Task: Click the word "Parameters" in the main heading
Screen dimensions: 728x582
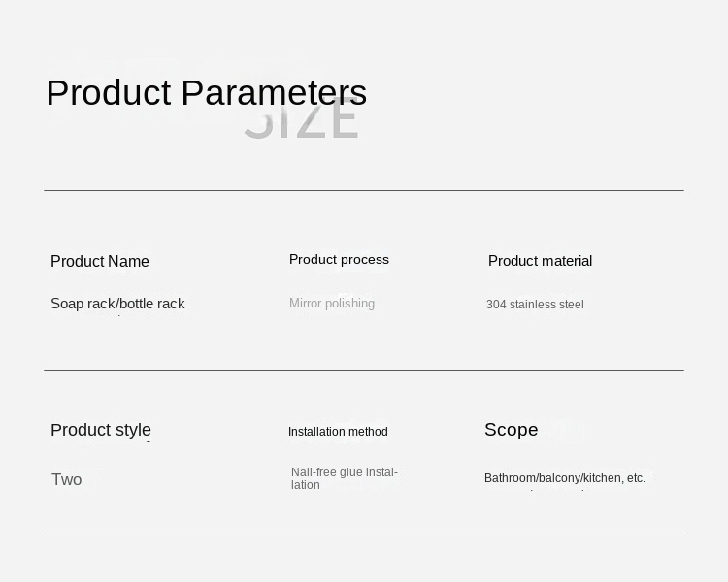Action: [x=274, y=93]
